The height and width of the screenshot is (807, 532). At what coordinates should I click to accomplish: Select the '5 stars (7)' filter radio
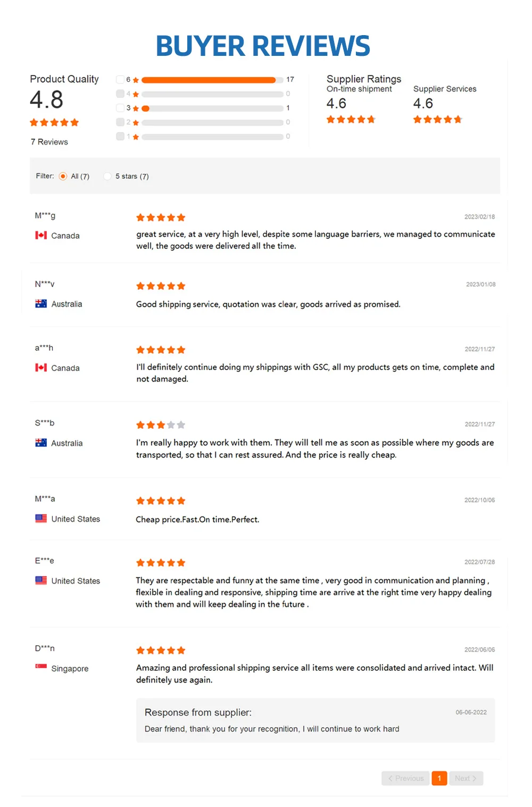point(107,176)
